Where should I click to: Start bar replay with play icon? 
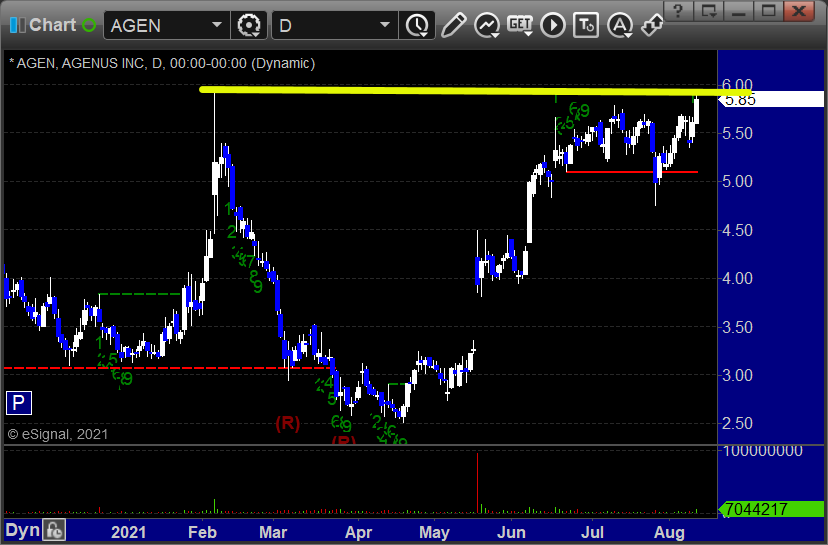[x=553, y=25]
